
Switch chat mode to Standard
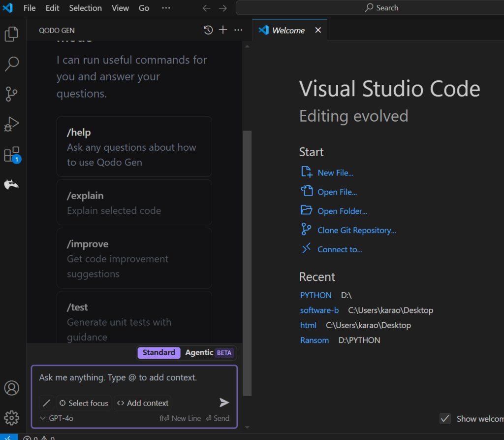coord(159,353)
